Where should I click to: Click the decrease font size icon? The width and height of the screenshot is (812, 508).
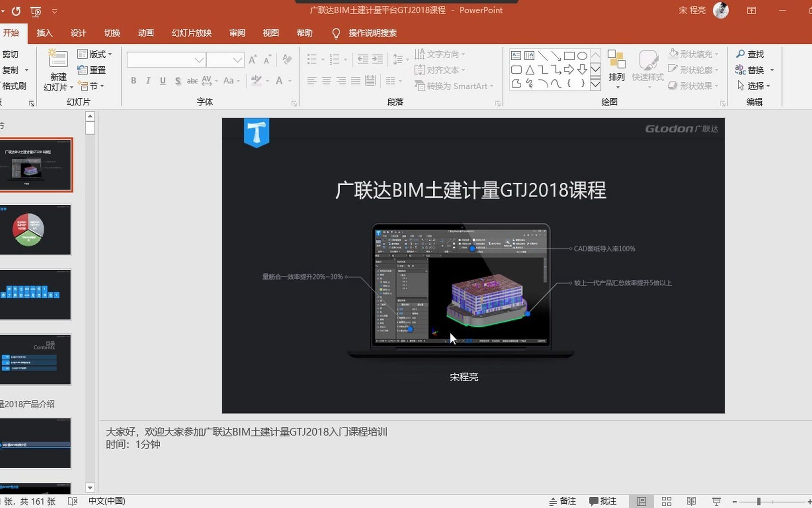pyautogui.click(x=267, y=59)
